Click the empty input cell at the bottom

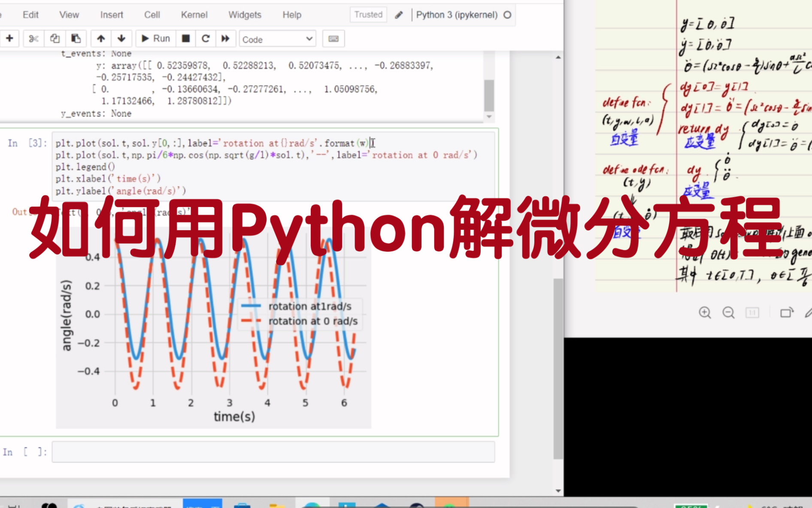(x=273, y=452)
